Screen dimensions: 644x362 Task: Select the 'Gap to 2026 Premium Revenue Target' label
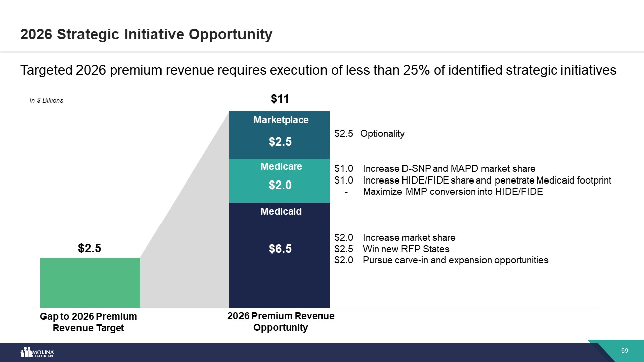89,322
